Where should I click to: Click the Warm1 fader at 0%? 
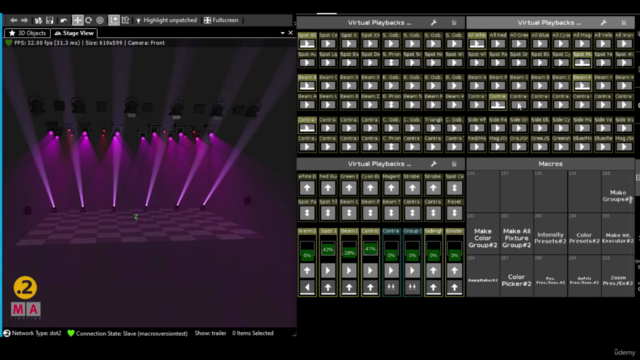click(307, 248)
